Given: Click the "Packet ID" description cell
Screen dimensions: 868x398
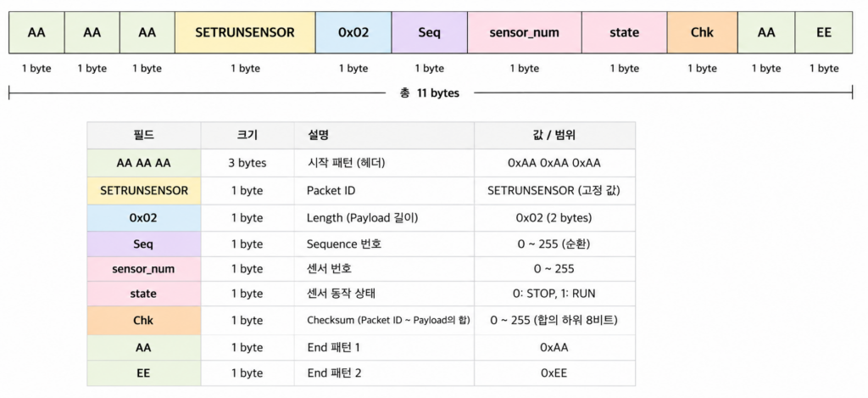Looking at the screenshot, I should click(384, 191).
